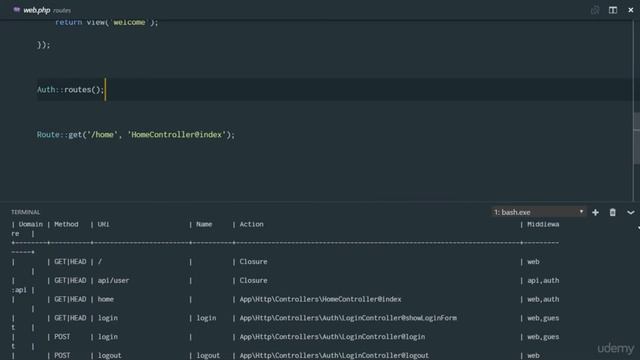Image resolution: width=640 pixels, height=360 pixels.
Task: Click api/user URI in terminal output
Action: pyautogui.click(x=113, y=280)
